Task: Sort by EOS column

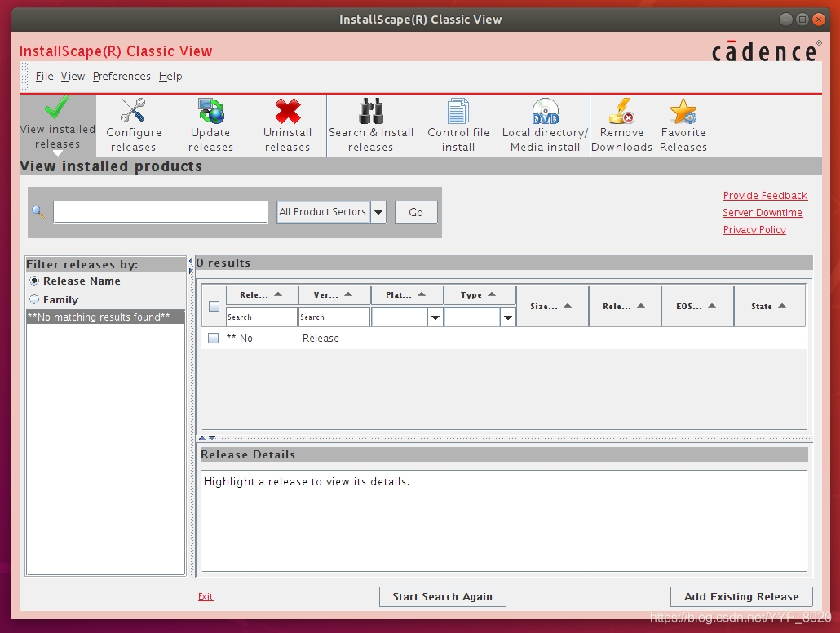Action: point(697,306)
